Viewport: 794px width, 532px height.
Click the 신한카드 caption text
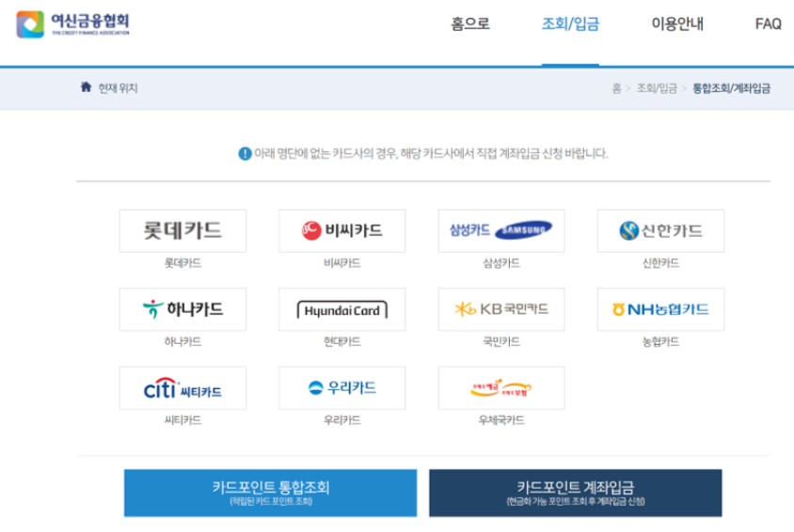coord(660,263)
